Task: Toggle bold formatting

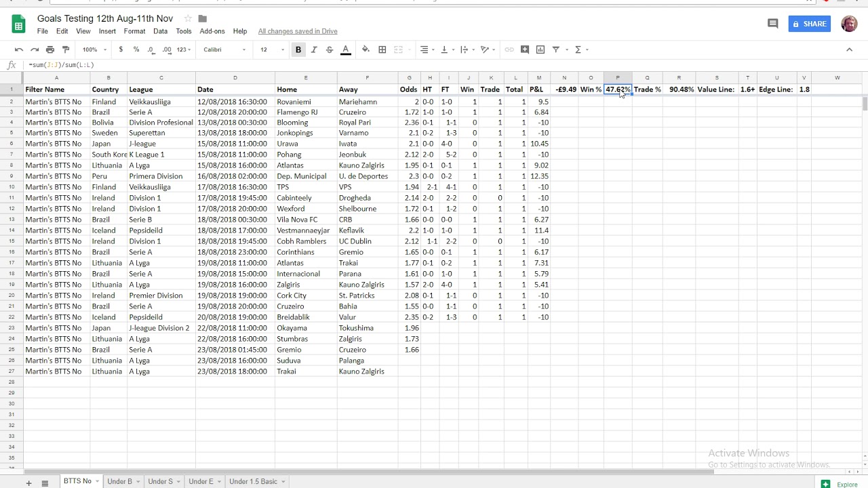Action: (x=298, y=49)
